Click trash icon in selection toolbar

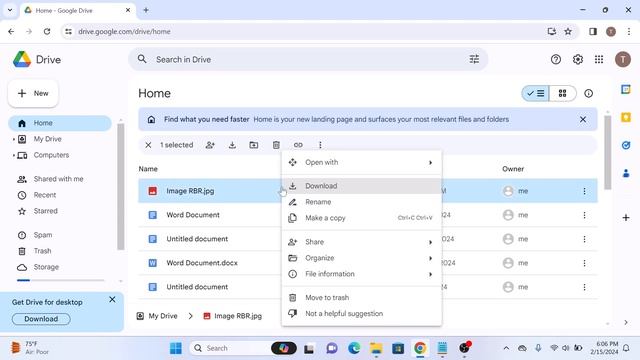pos(276,145)
